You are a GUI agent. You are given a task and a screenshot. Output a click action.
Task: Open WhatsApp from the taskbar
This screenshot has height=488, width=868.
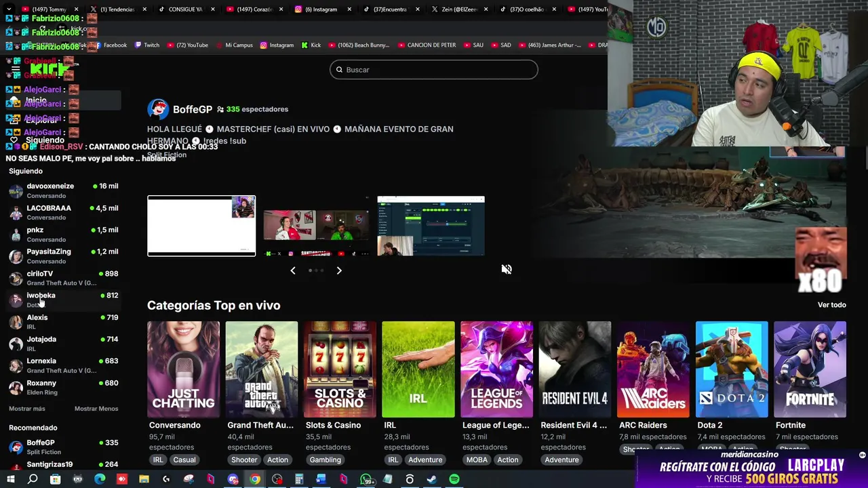point(367,479)
